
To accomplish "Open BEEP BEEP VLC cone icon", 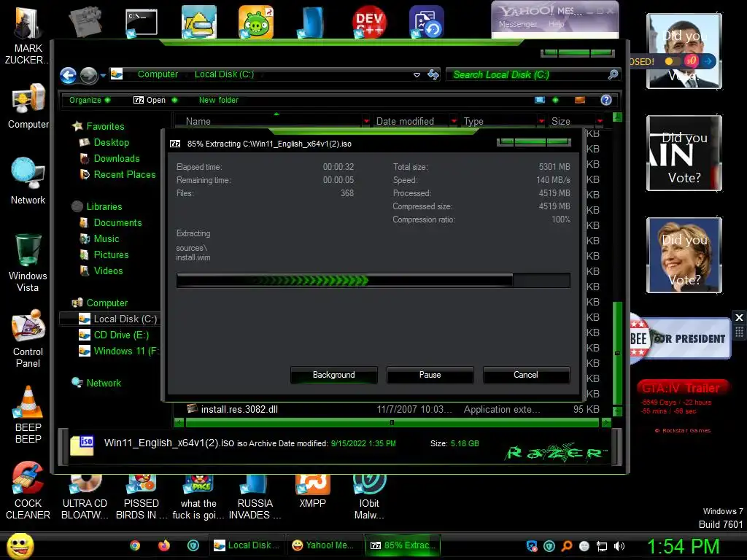I will [x=28, y=414].
